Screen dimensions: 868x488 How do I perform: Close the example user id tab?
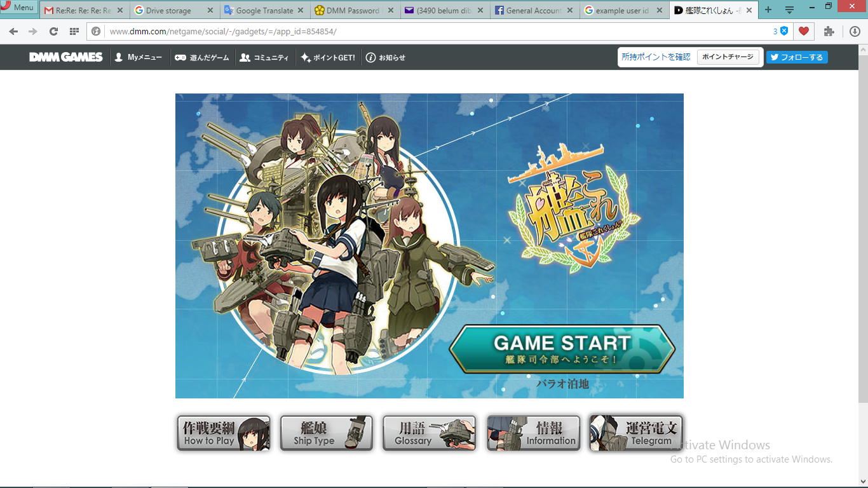coord(660,11)
